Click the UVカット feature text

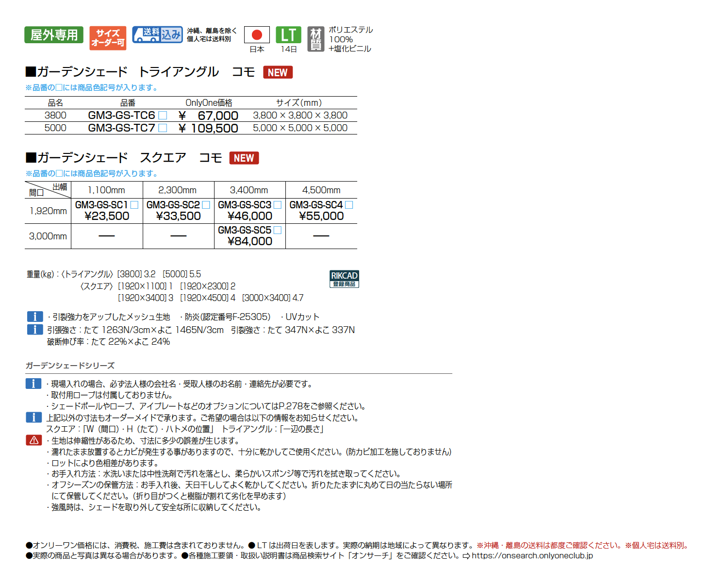coord(302,317)
